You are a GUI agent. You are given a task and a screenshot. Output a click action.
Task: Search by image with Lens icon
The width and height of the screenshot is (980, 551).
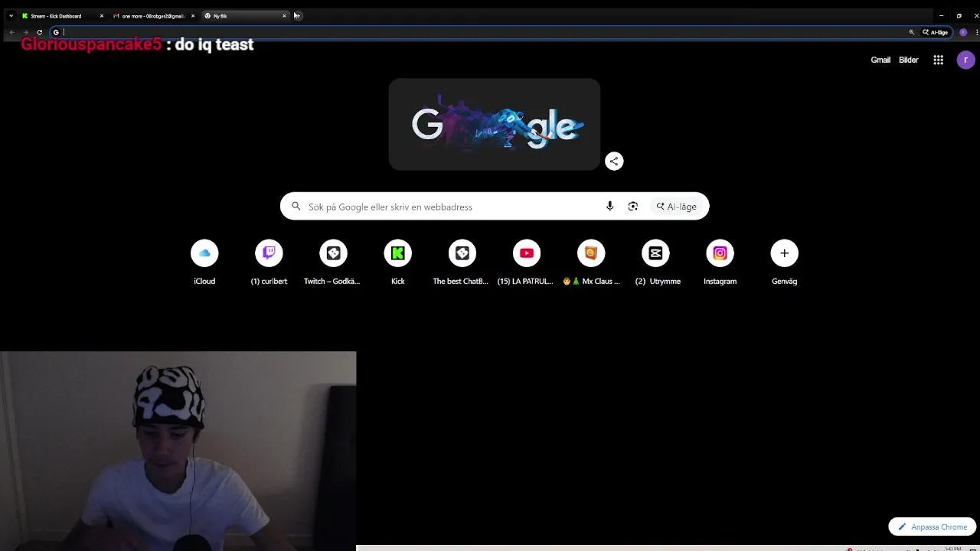click(x=632, y=207)
